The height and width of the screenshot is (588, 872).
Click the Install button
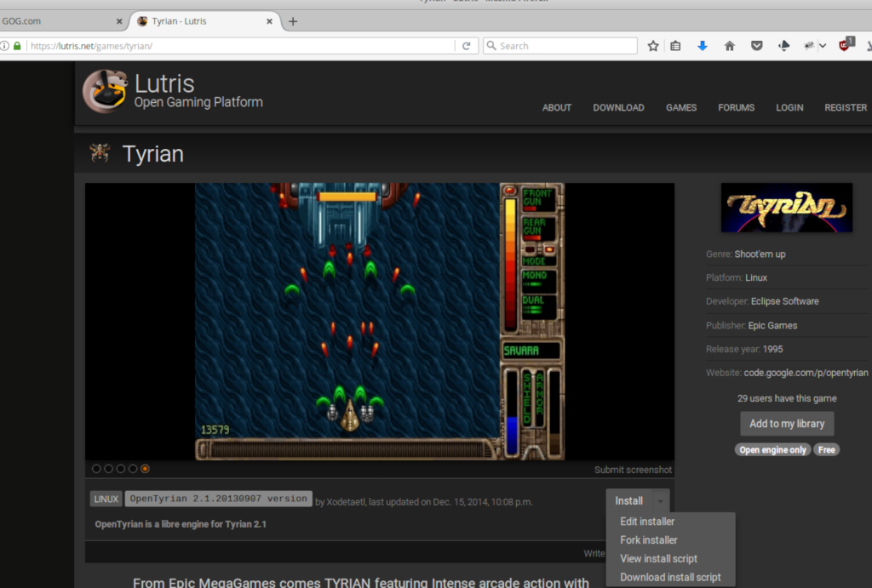629,500
